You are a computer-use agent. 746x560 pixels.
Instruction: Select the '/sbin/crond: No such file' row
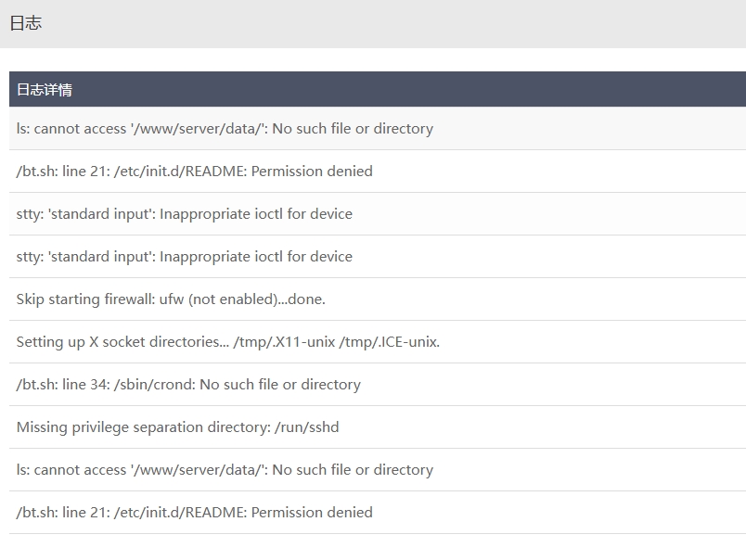(378, 385)
